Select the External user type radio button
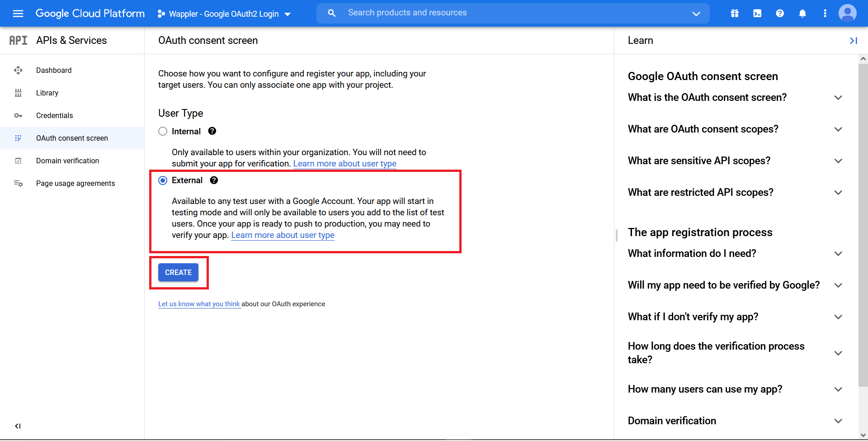Image resolution: width=868 pixels, height=441 pixels. coord(163,180)
